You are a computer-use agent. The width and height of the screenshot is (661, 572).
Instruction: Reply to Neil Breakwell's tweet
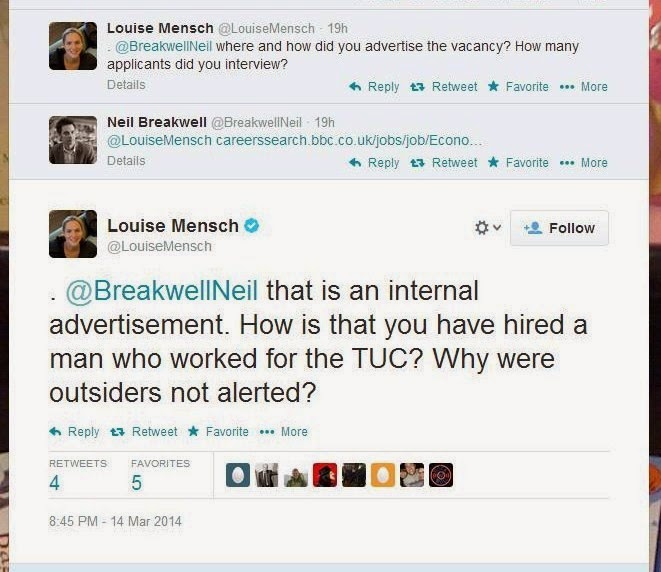(374, 163)
